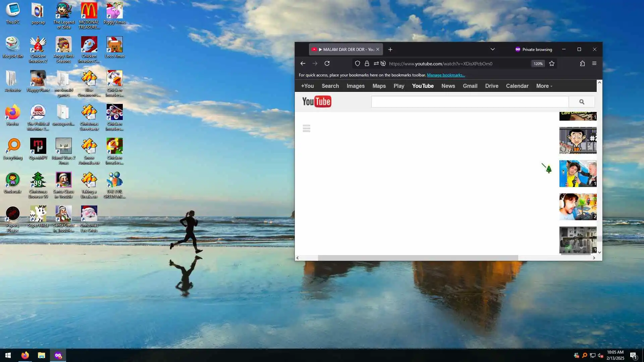Open the Mr Bean cartoon video thumbnail

coord(578,140)
